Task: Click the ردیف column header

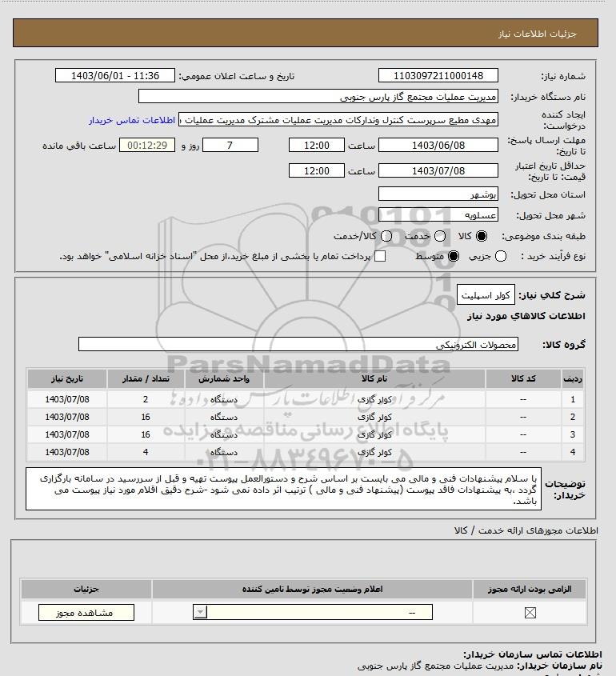Action: [573, 378]
